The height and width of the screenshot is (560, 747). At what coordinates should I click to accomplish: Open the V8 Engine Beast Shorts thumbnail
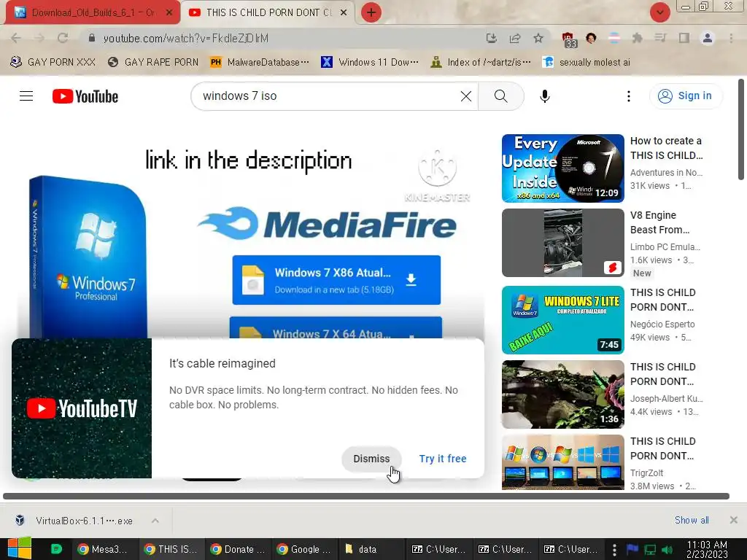[562, 242]
